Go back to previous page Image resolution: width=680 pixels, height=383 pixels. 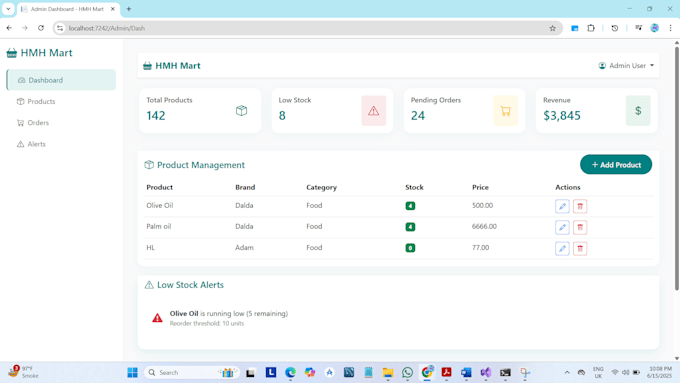tap(9, 28)
